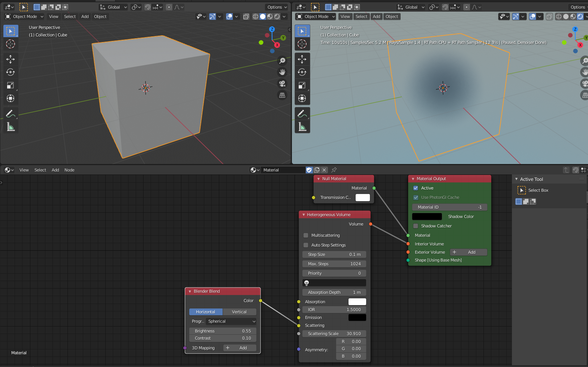Select the Measure tool in right viewport
The height and width of the screenshot is (367, 588).
(302, 127)
